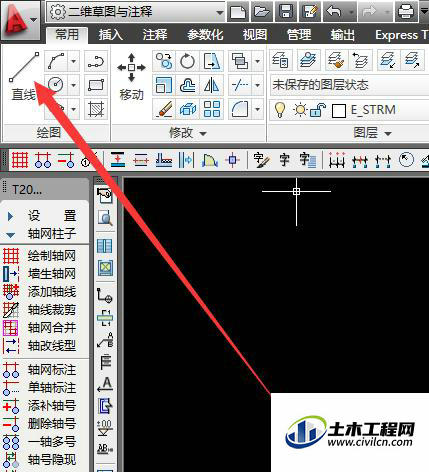429x472 pixels.
Task: Click the Save icon
Action: point(286,12)
